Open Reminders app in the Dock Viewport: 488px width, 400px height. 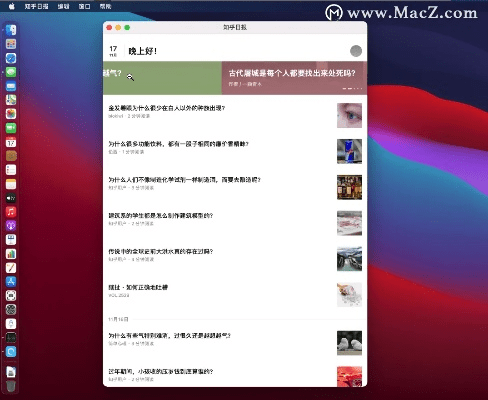tap(11, 170)
